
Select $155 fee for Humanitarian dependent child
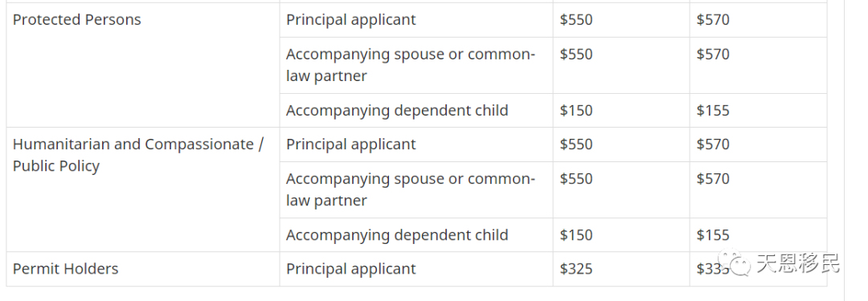pyautogui.click(x=713, y=235)
